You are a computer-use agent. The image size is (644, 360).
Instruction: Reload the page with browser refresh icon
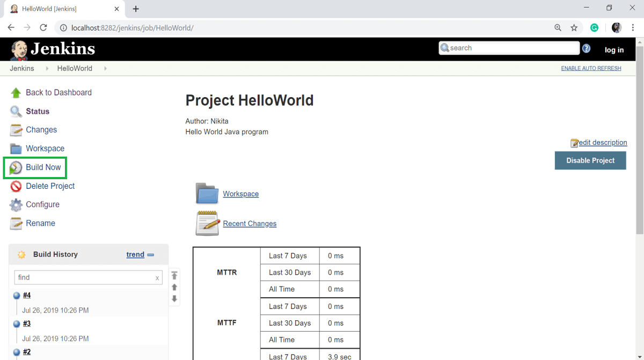tap(43, 27)
